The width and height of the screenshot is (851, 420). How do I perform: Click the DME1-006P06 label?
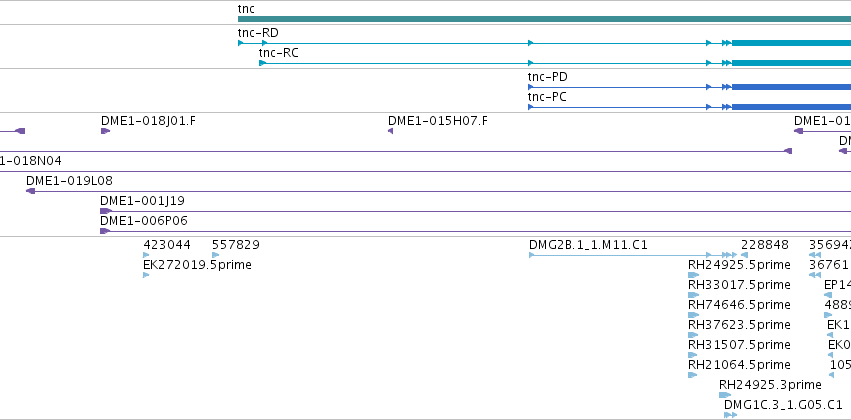tap(144, 221)
